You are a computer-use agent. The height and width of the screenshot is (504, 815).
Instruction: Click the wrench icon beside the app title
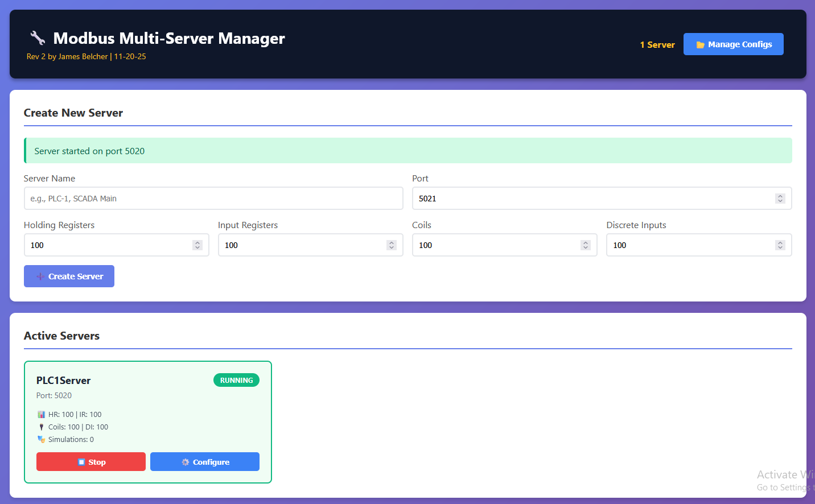coord(38,38)
